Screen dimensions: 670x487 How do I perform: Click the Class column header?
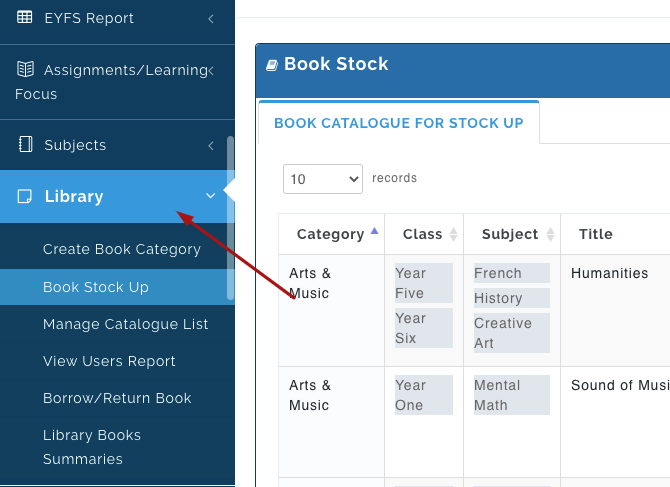click(422, 234)
